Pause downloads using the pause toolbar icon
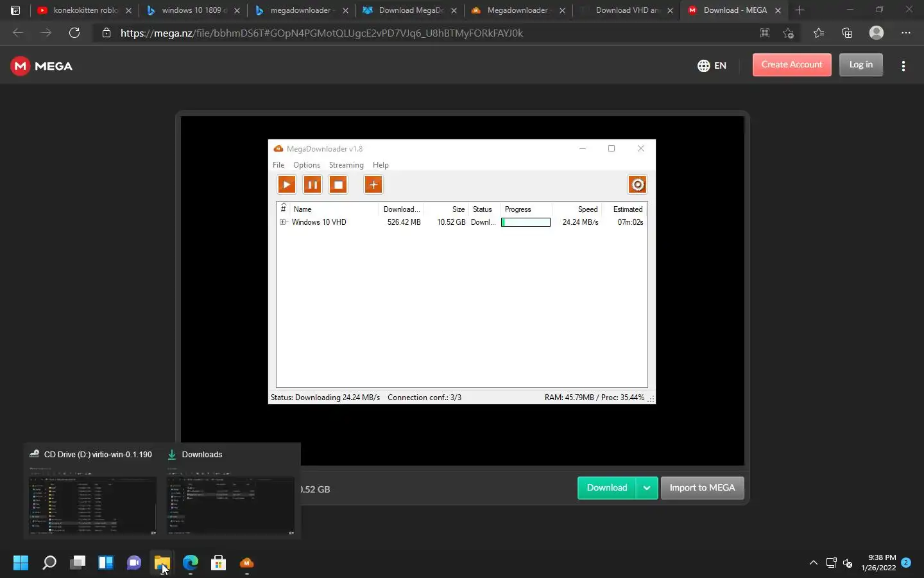924x578 pixels. coord(312,185)
